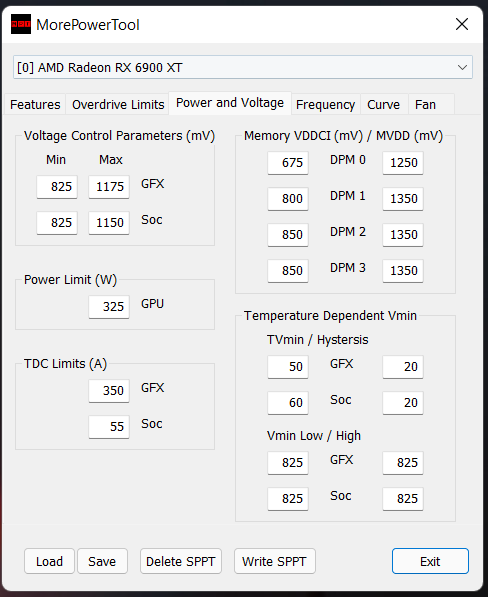Select the GFX minimum voltage field
This screenshot has width=488, height=597.
[x=57, y=187]
